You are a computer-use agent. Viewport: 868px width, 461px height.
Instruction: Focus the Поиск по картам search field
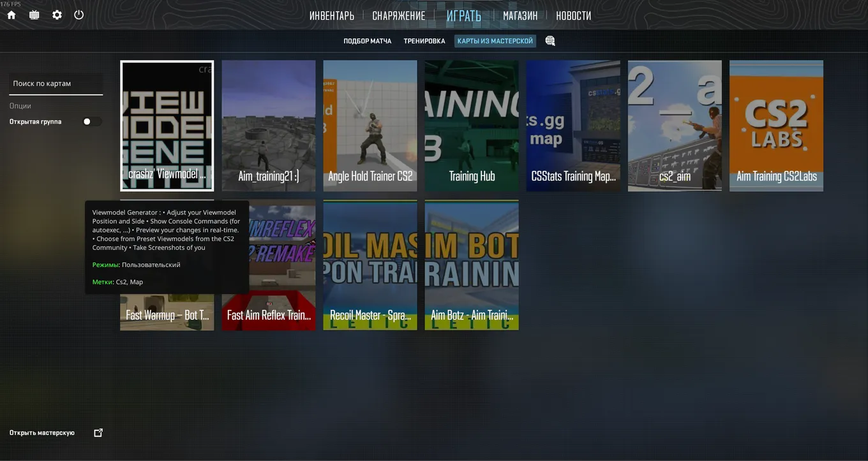(56, 84)
